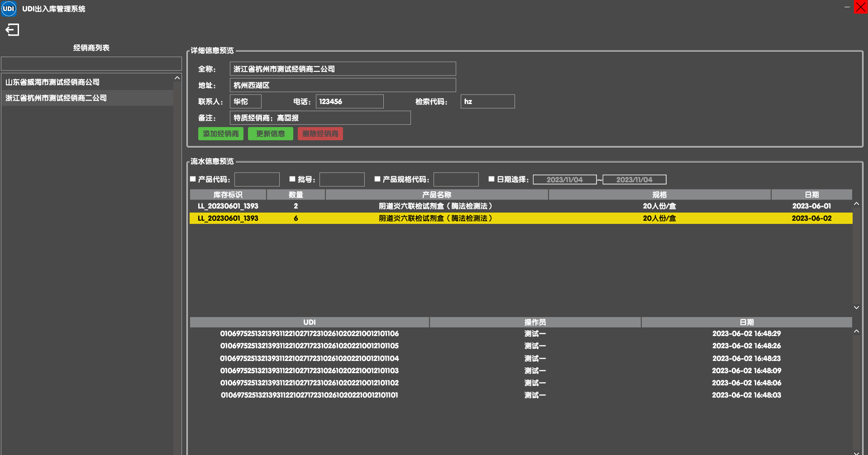Image resolution: width=868 pixels, height=455 pixels.
Task: Sort by 数量 column header
Action: click(296, 194)
